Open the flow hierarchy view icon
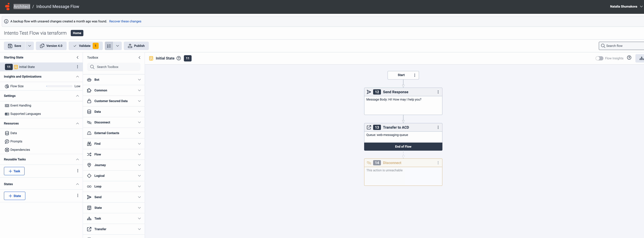Image resolution: width=644 pixels, height=238 pixels. [x=641, y=58]
